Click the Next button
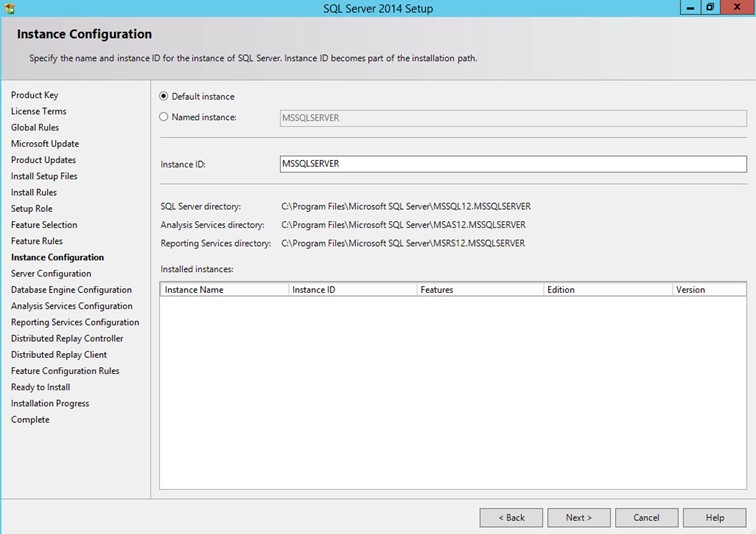This screenshot has width=756, height=534. coord(579,517)
